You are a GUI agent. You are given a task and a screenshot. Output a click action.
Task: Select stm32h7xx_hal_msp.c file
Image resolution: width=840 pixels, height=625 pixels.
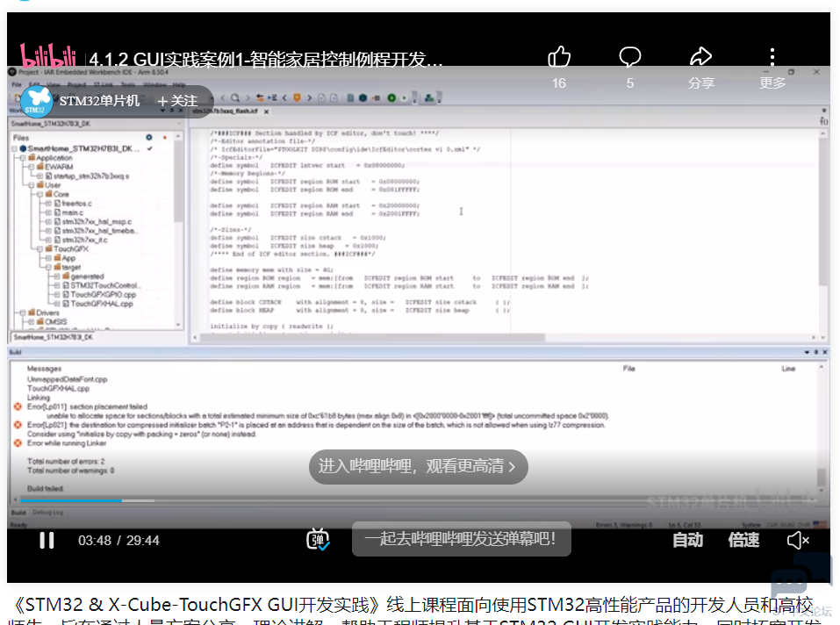tap(93, 222)
